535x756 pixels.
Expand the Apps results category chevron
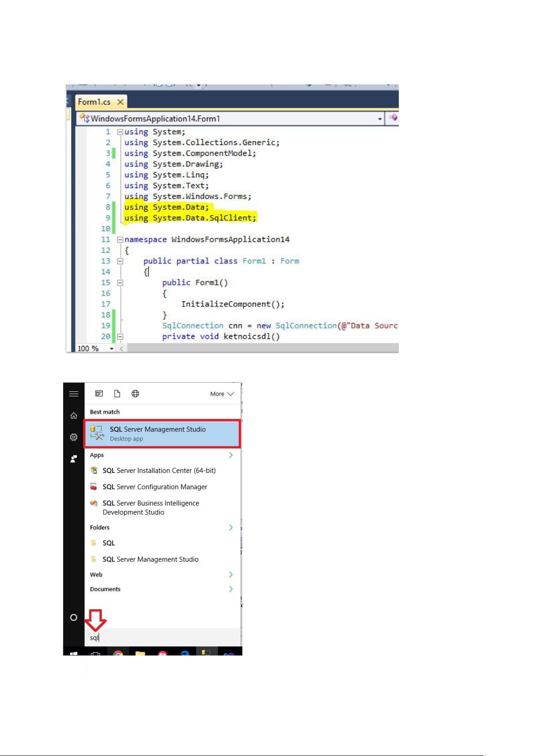(231, 455)
